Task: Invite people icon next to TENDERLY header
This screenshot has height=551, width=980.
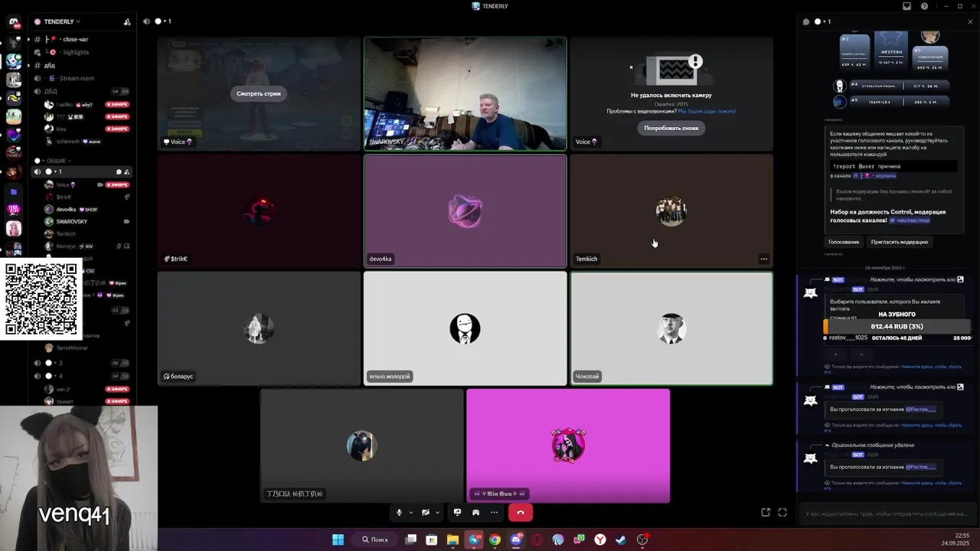Action: point(127,22)
